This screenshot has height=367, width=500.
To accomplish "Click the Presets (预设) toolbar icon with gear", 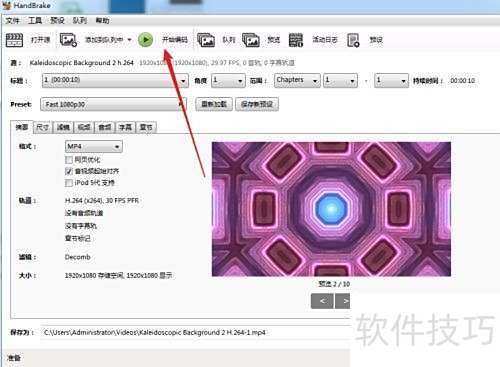I will (353, 40).
